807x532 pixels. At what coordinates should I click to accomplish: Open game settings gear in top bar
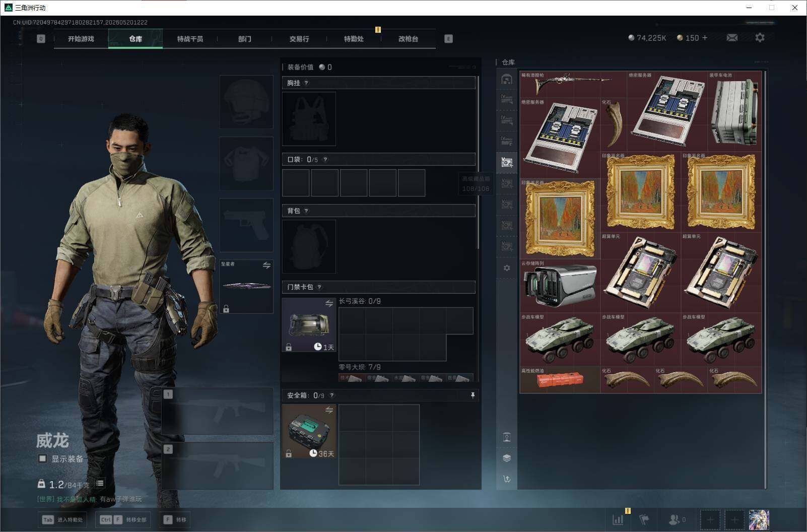[x=760, y=38]
